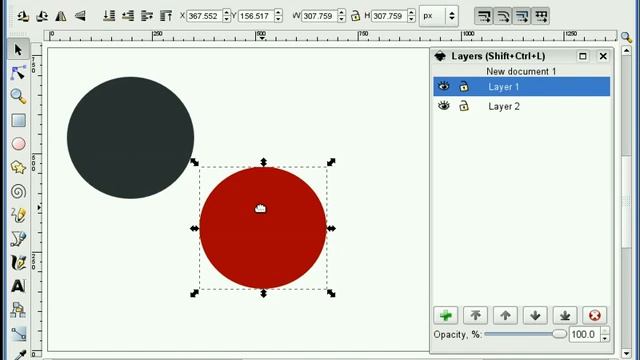Screen dimensions: 640x360
Task: Click the dark gray circle on canvas
Action: (x=131, y=138)
